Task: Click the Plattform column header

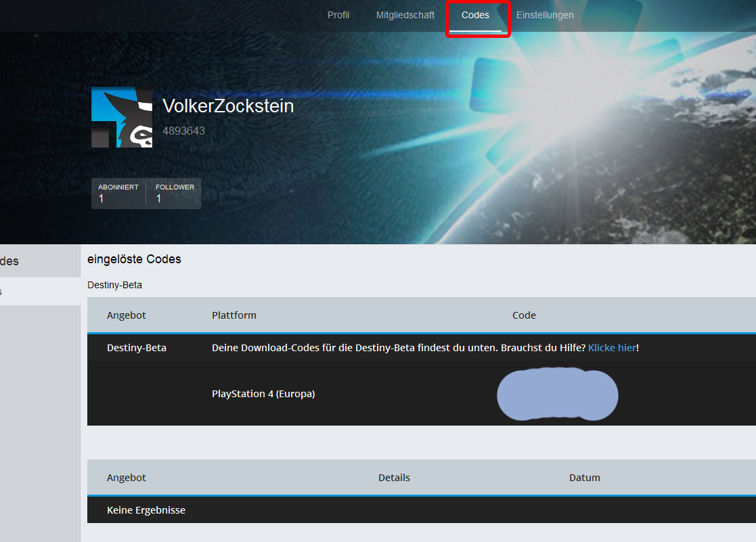Action: coord(234,315)
